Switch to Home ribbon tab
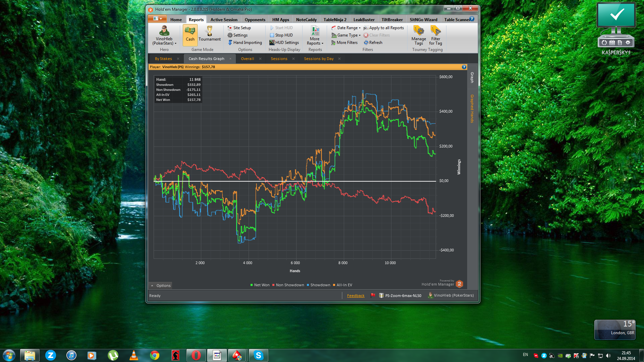Viewport: 644px width, 362px height. click(x=176, y=20)
